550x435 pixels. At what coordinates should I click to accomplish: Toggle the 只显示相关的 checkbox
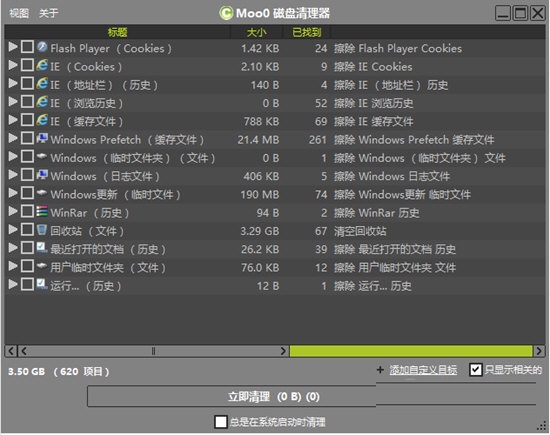click(476, 370)
